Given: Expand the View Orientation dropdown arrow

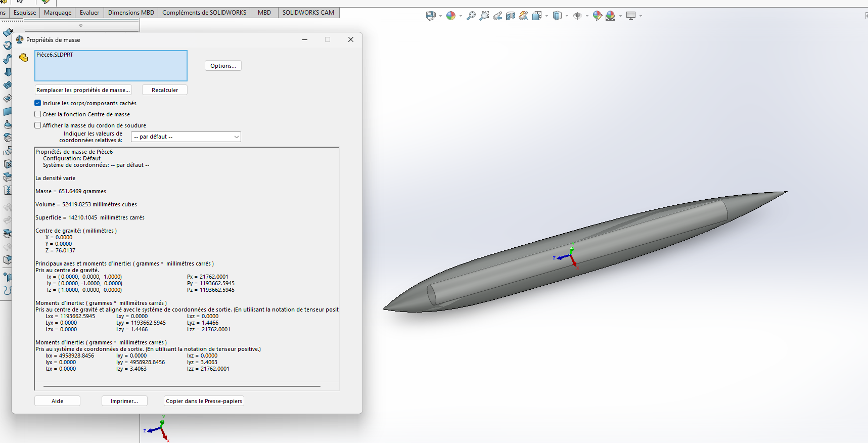Looking at the screenshot, I should click(x=546, y=16).
